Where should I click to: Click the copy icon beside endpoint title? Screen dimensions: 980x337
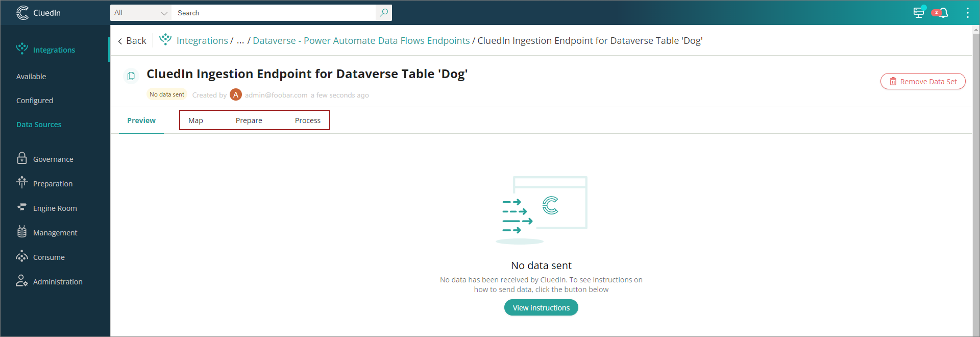(x=131, y=76)
